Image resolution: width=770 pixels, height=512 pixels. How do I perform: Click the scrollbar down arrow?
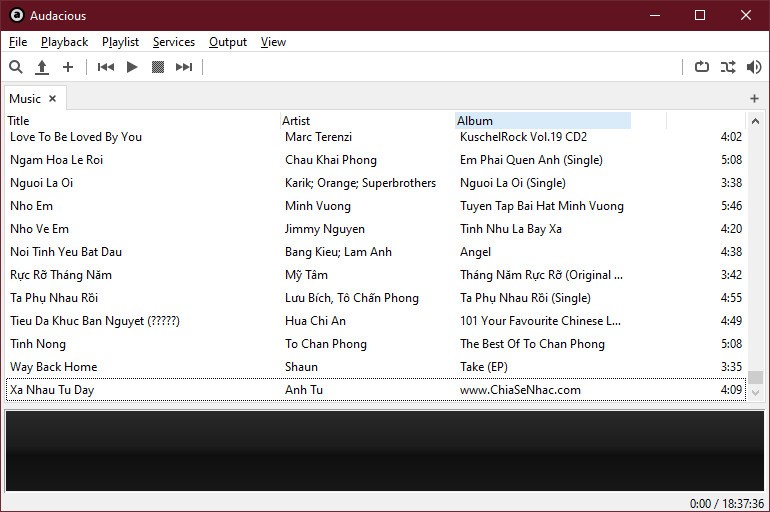755,393
